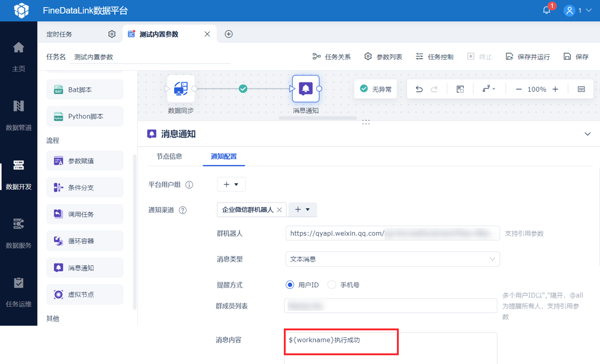
Task: Switch to the 通知配置 tab
Action: click(224, 156)
